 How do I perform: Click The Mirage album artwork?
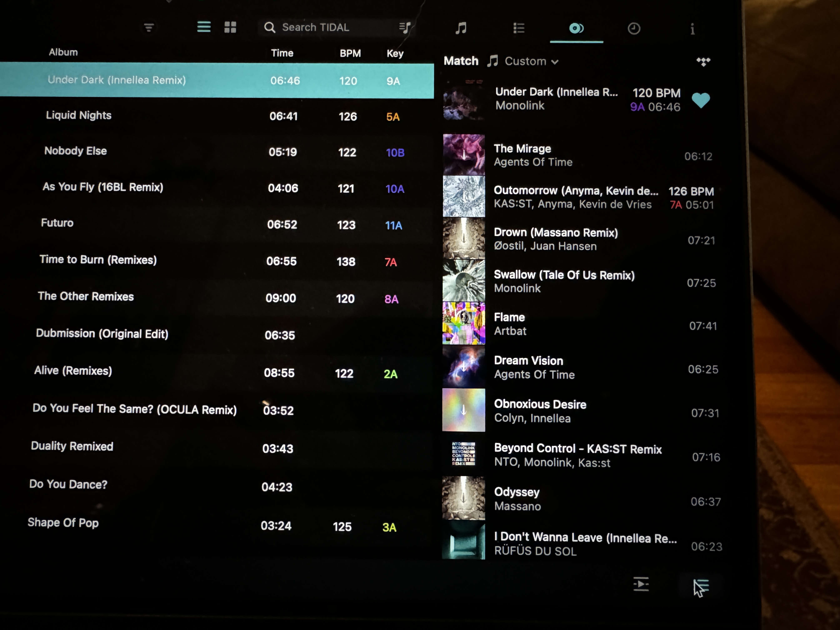coord(464,154)
